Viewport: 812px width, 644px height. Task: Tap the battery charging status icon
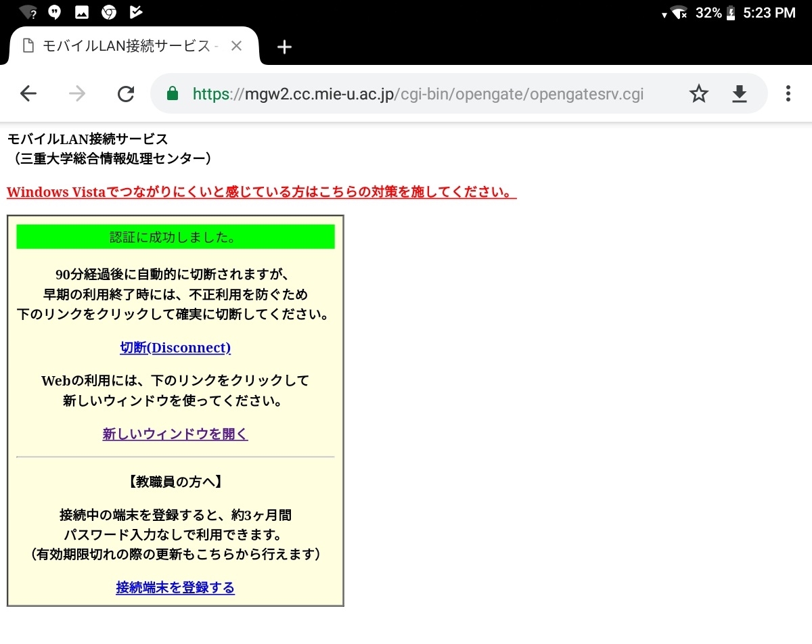[x=731, y=12]
